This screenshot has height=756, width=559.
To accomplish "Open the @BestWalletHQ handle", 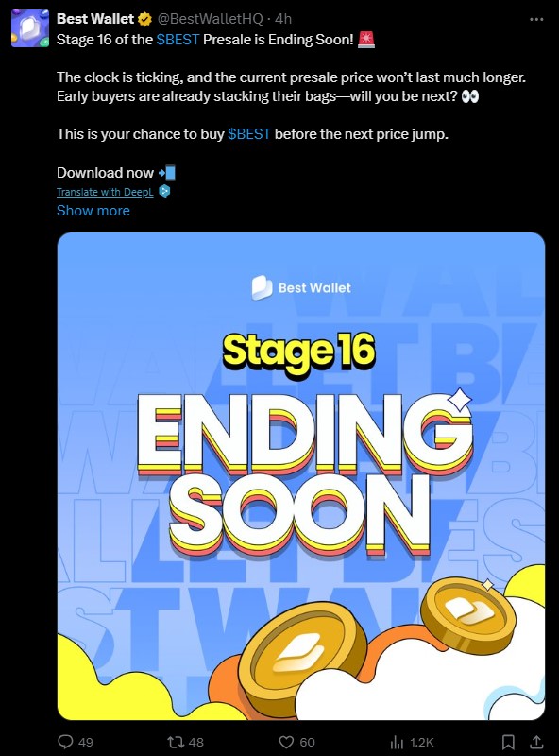I will pyautogui.click(x=211, y=19).
